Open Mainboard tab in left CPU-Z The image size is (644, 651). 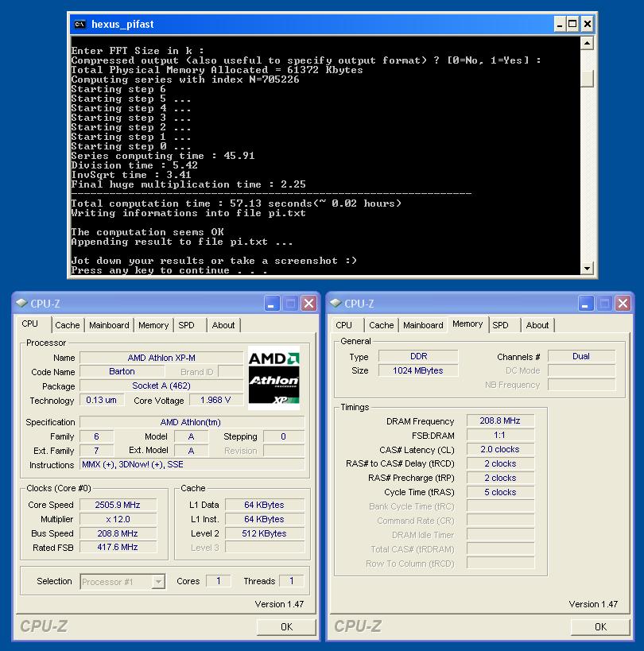(x=109, y=325)
